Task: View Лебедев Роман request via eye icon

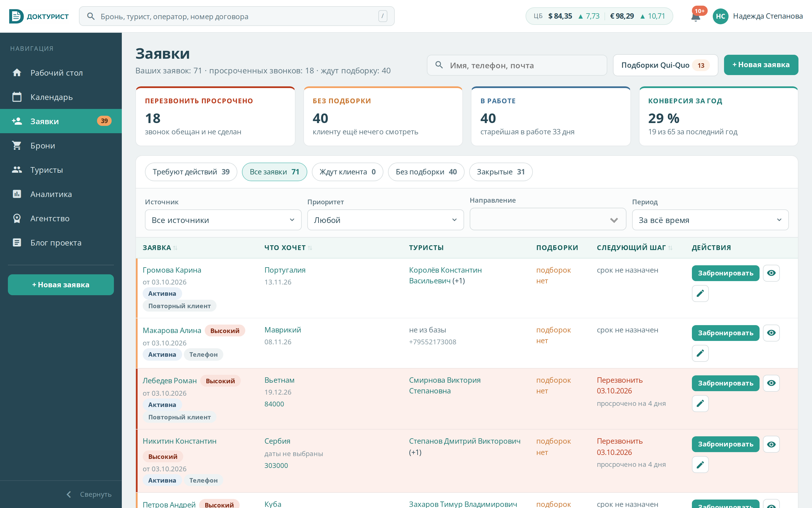Action: pos(771,383)
